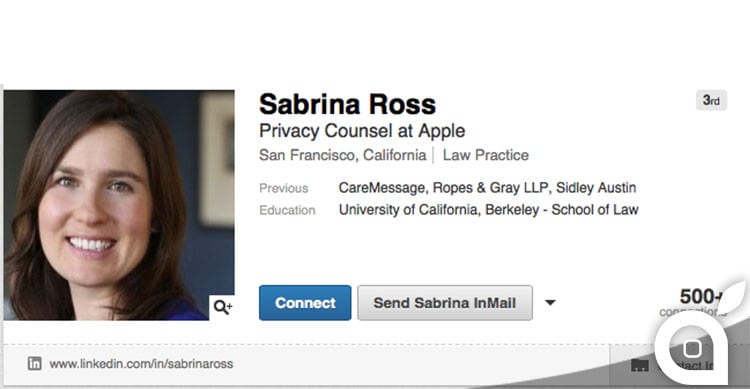This screenshot has width=750, height=389.
Task: Click the Law Practice industry text
Action: 485,155
